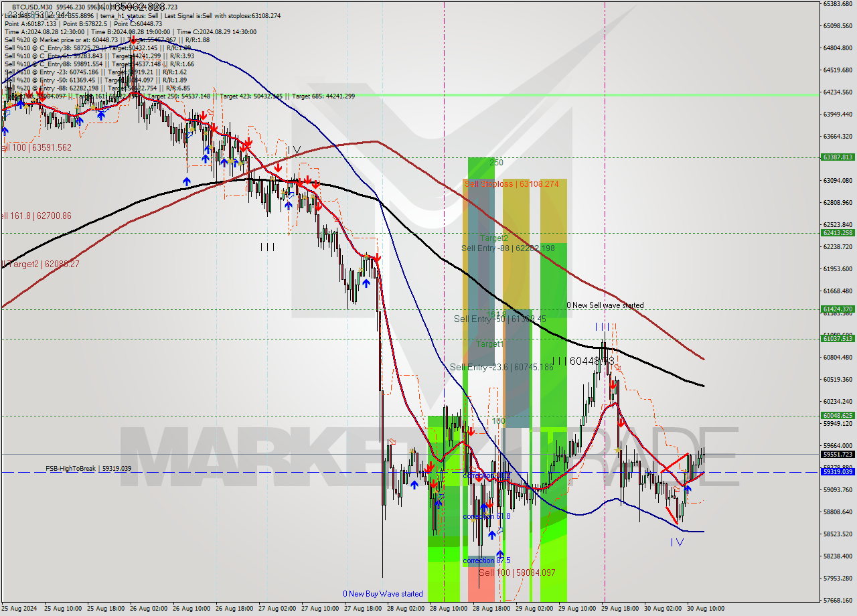Click the 'Sell 100 | 58084.097' label

(517, 572)
